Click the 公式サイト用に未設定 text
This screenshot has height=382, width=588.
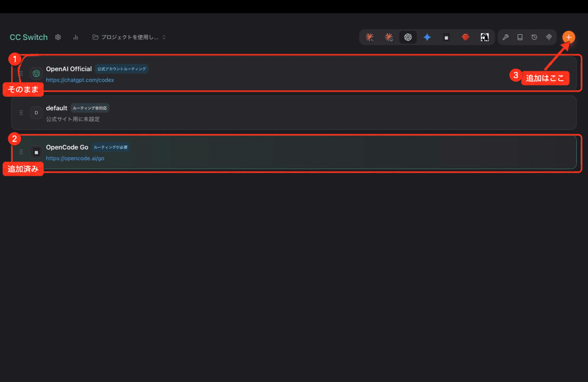[x=73, y=119]
